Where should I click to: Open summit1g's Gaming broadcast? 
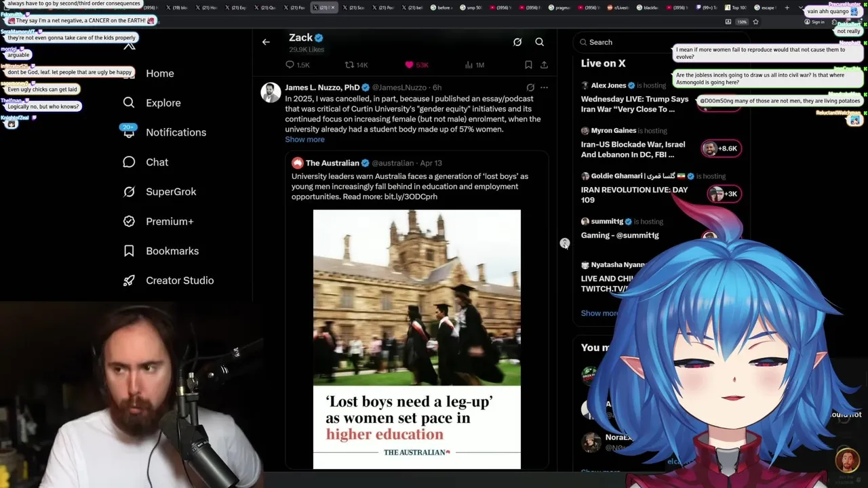[620, 235]
